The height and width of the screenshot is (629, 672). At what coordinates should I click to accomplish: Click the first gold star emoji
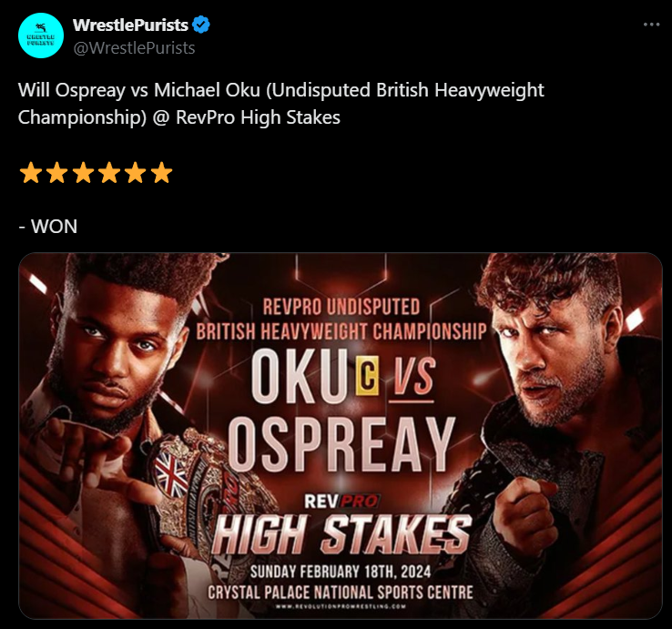point(31,172)
